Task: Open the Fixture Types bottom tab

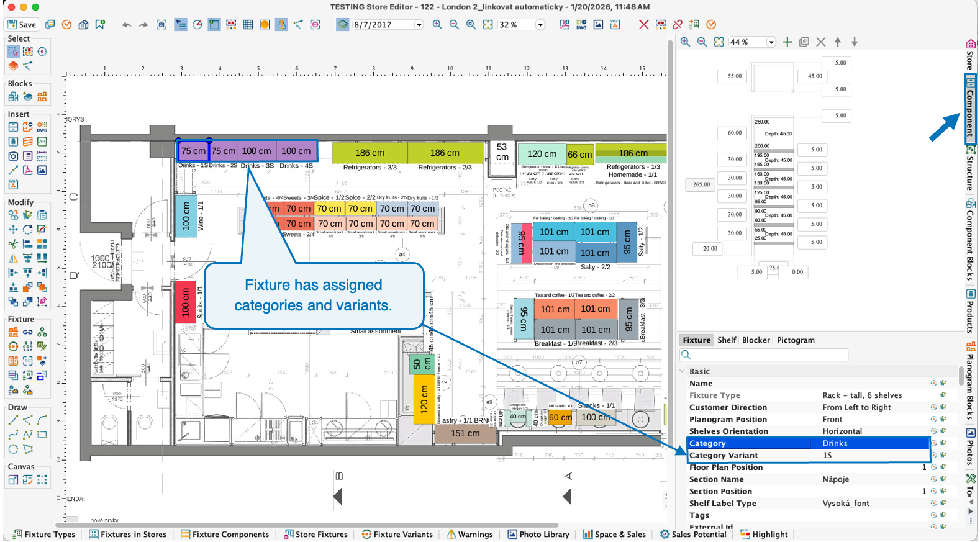Action: tap(44, 535)
